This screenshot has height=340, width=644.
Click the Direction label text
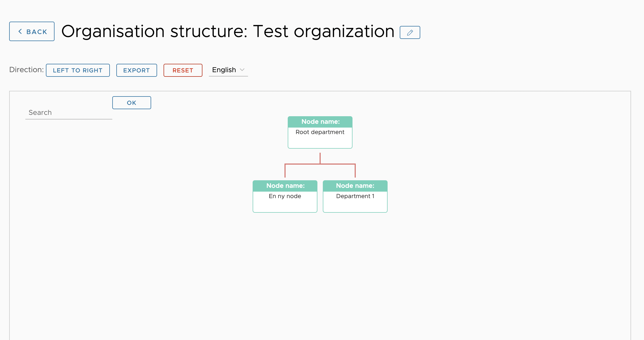click(x=26, y=70)
